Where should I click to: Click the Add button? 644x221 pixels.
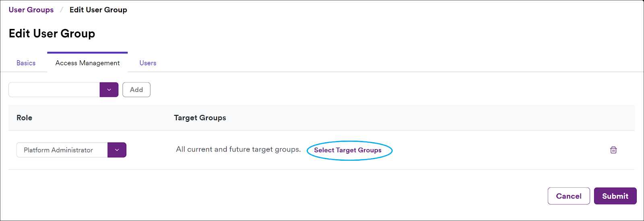click(136, 90)
